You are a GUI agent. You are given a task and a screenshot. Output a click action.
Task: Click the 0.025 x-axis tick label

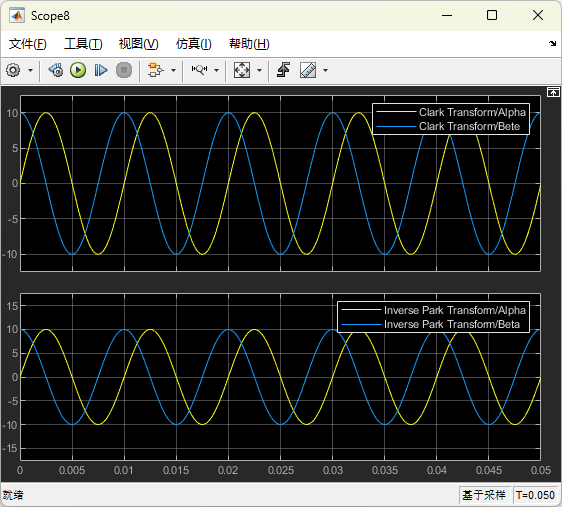[281, 470]
